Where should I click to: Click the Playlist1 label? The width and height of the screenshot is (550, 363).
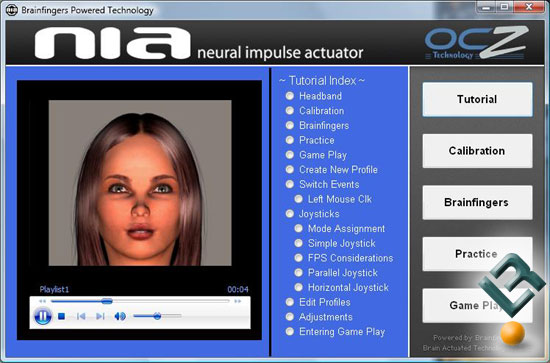[54, 289]
